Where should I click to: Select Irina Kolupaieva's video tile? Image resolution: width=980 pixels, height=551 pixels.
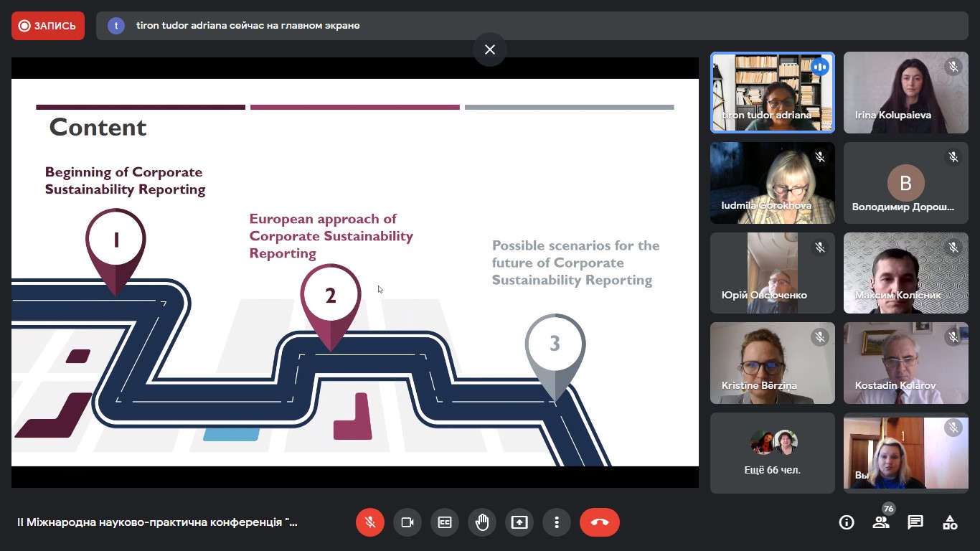tap(905, 93)
